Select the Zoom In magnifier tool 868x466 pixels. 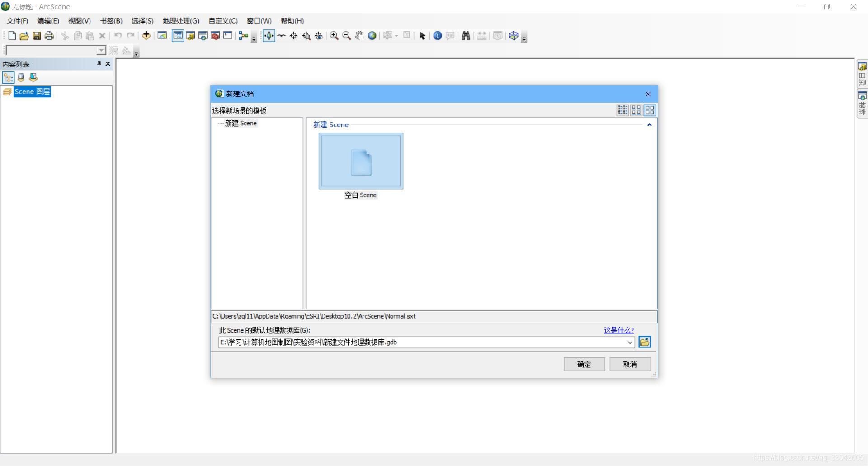point(334,36)
